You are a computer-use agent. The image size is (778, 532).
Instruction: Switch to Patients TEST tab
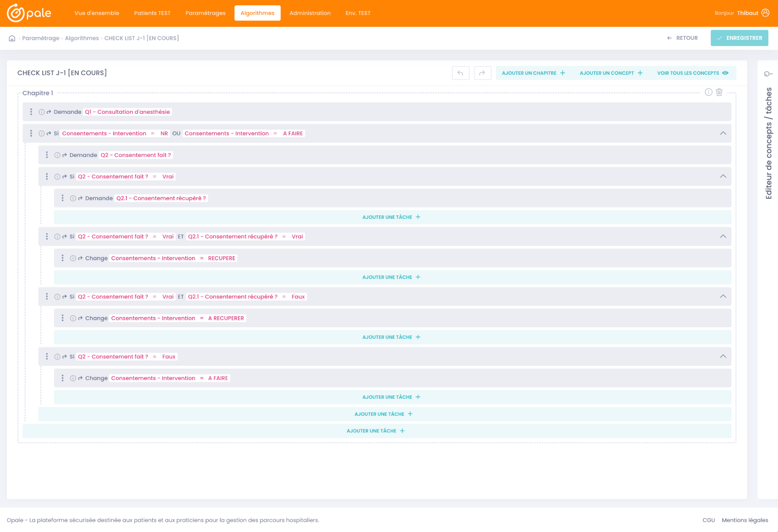coord(152,13)
